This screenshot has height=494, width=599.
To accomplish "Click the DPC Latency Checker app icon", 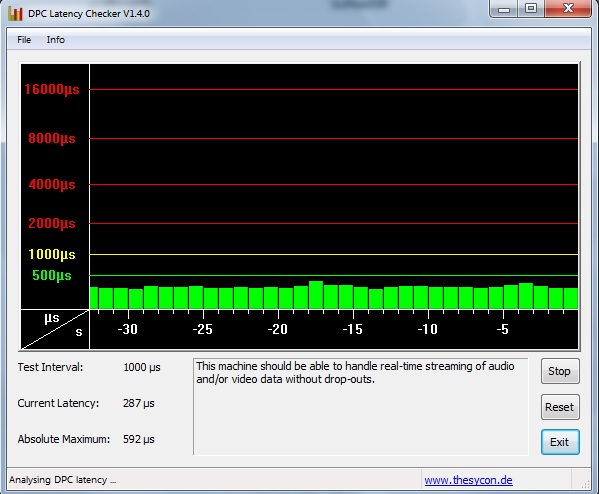I will (15, 13).
